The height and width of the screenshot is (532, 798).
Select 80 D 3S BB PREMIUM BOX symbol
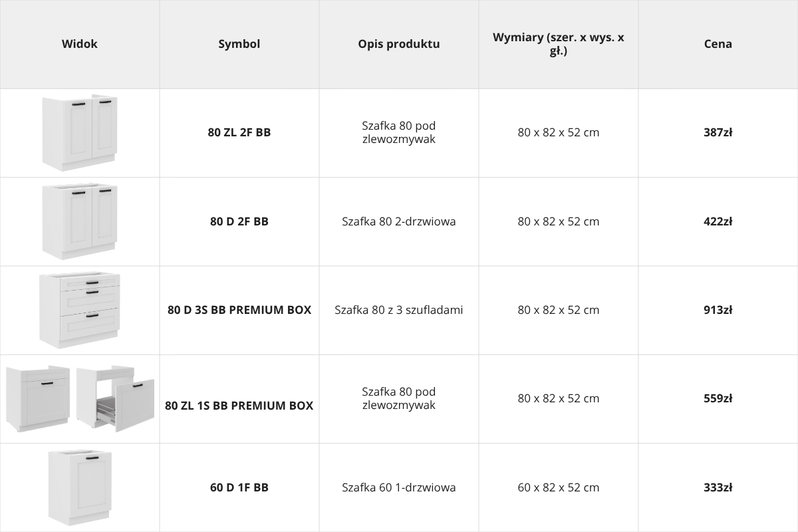(239, 310)
